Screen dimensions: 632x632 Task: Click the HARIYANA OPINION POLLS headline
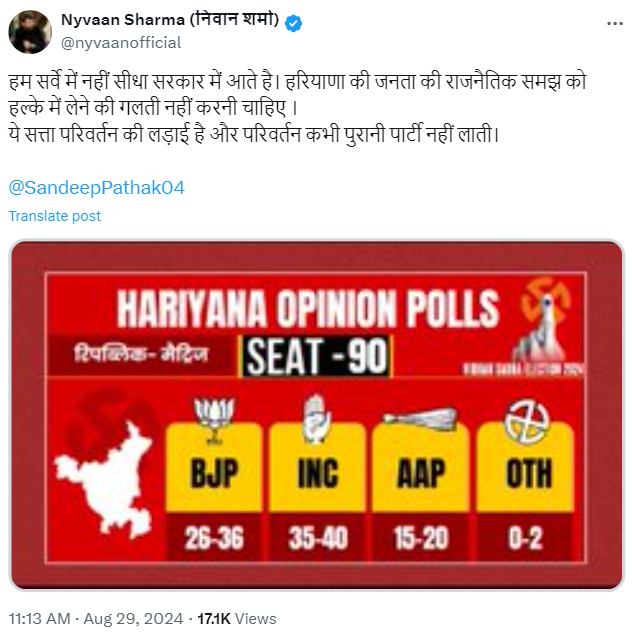[x=308, y=308]
